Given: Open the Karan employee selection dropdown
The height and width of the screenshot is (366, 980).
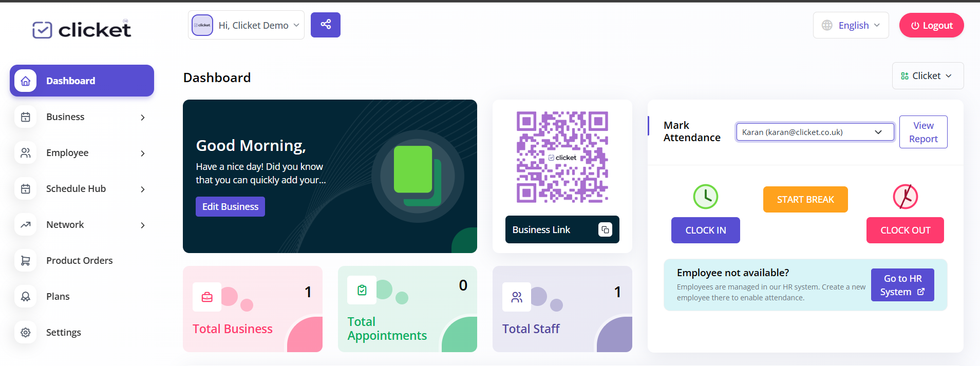Looking at the screenshot, I should [x=815, y=132].
